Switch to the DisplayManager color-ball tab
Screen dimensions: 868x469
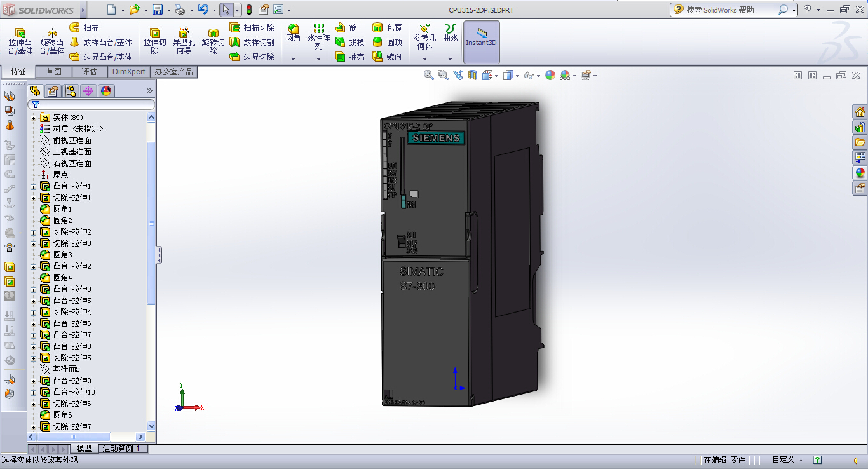click(x=106, y=91)
